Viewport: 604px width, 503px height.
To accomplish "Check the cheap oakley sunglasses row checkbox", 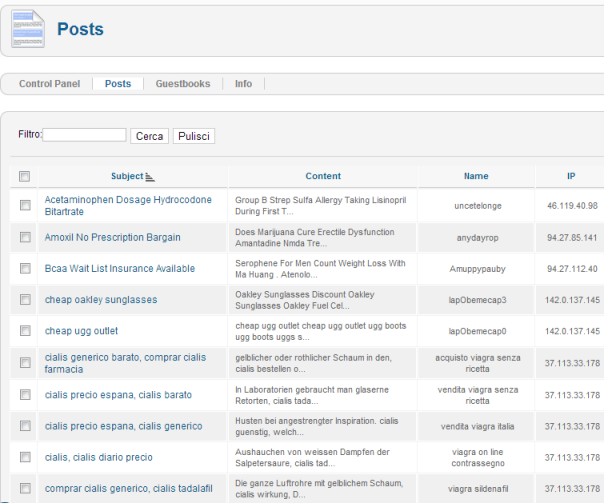I will (x=25, y=299).
